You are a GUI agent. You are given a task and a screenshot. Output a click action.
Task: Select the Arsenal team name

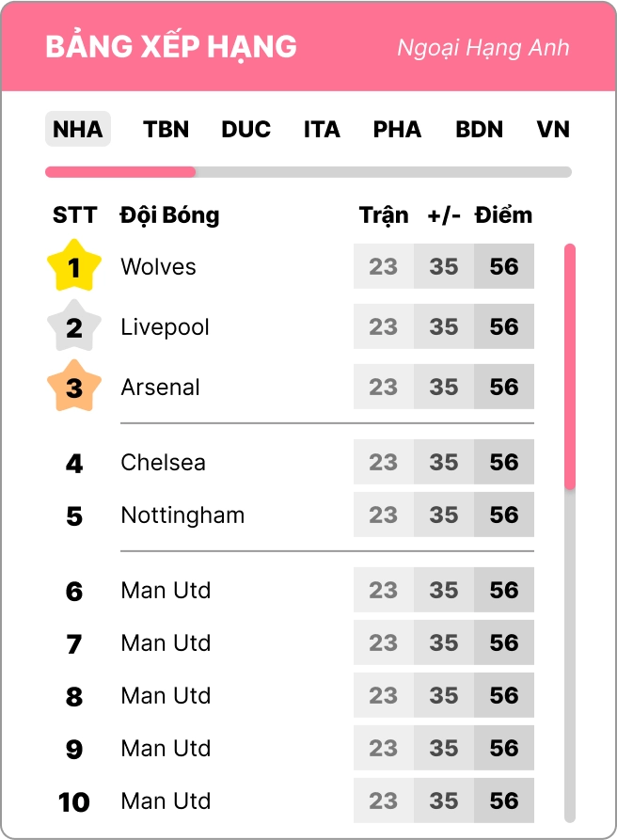160,388
